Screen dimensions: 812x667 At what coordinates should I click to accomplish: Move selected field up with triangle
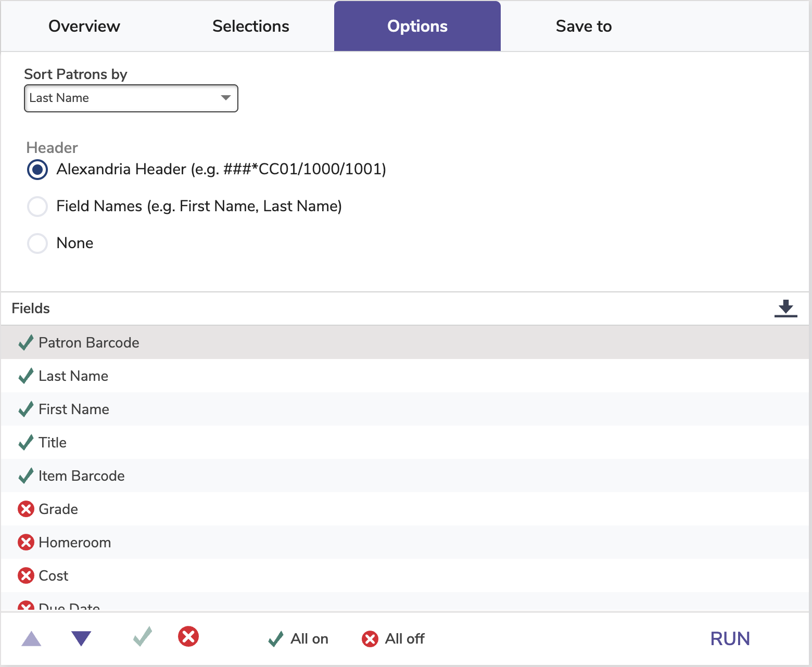(31, 638)
